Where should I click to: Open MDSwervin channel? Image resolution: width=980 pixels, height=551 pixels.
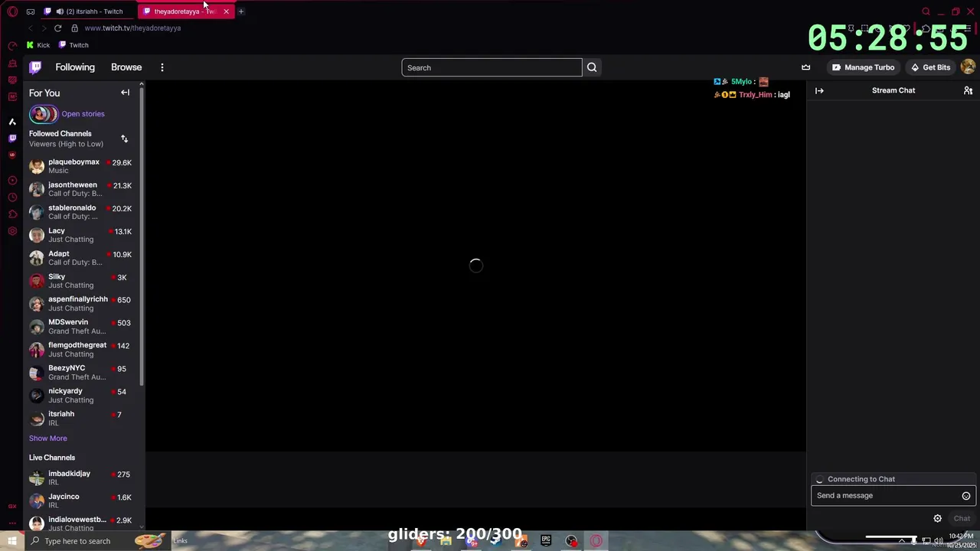[80, 327]
